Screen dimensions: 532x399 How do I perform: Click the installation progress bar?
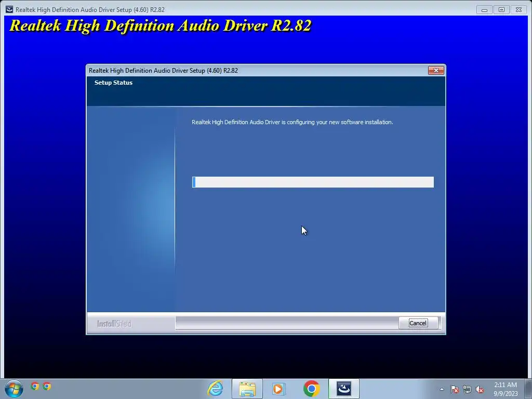point(313,182)
